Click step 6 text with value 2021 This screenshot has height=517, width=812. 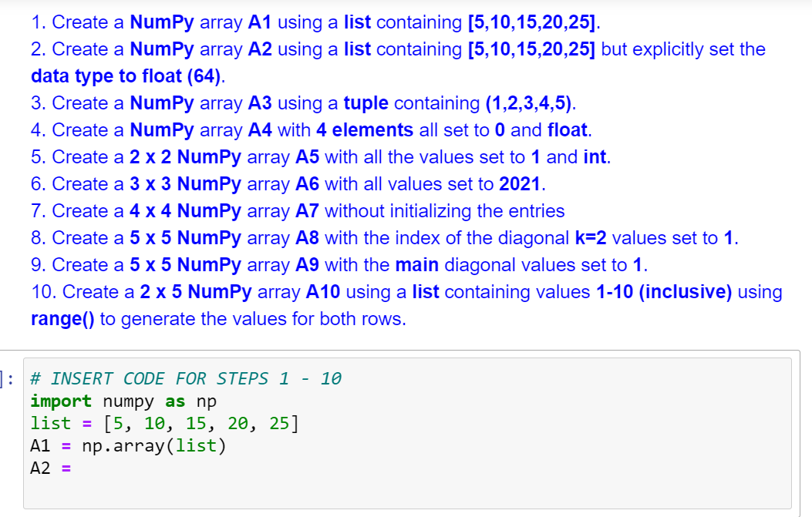(288, 183)
